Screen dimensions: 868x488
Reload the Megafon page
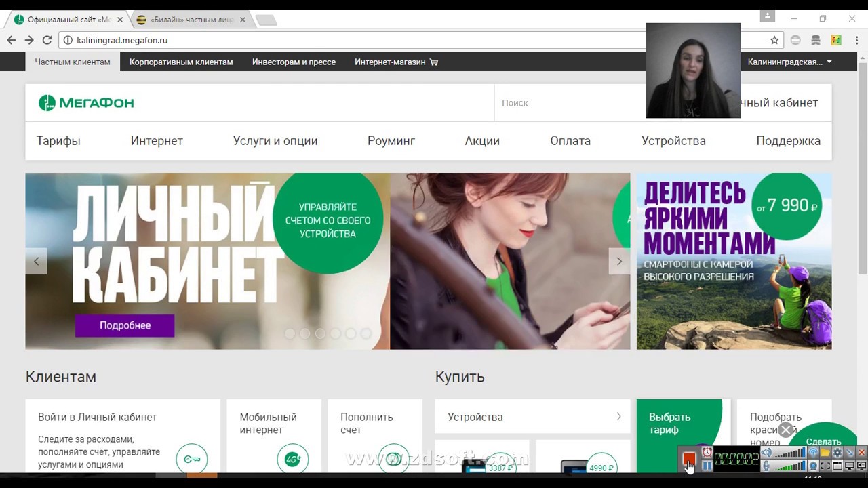pyautogui.click(x=47, y=40)
